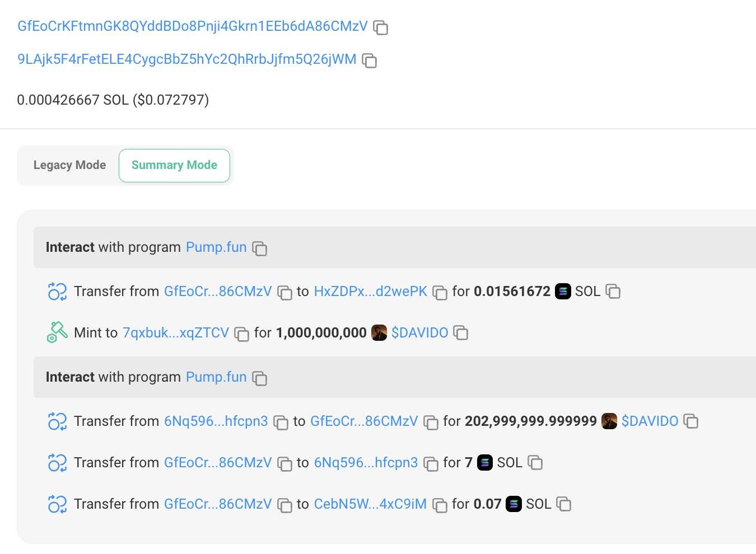Image resolution: width=756 pixels, height=554 pixels.
Task: Copy the HxZDPx...d2wePK address
Action: tap(440, 292)
